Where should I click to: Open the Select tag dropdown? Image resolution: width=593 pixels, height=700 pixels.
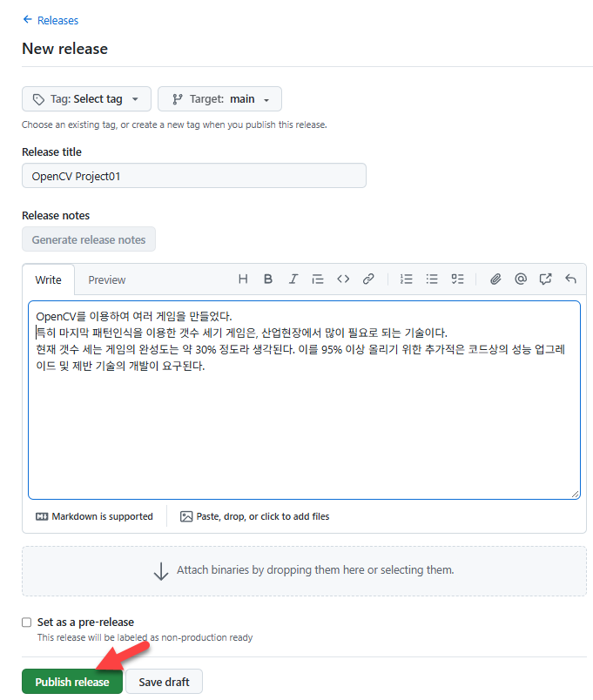pyautogui.click(x=86, y=99)
